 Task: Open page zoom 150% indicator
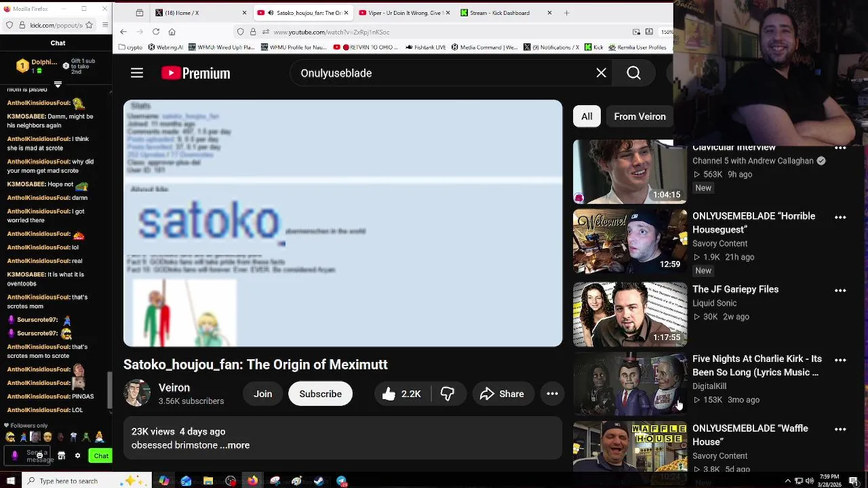point(667,32)
